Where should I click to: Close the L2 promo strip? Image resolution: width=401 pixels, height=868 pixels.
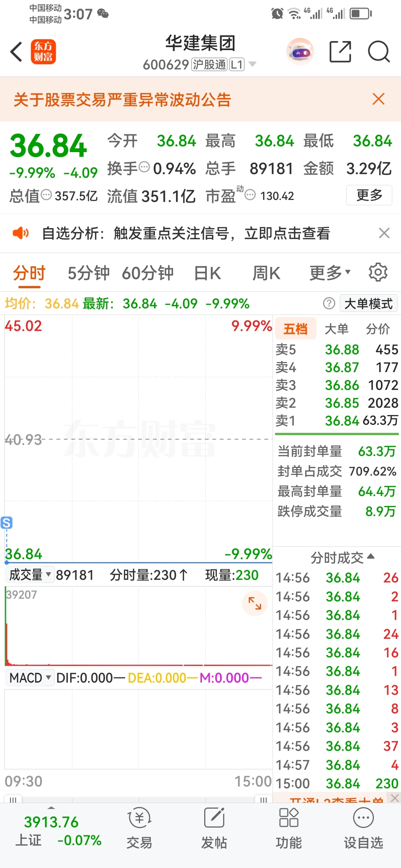(395, 798)
